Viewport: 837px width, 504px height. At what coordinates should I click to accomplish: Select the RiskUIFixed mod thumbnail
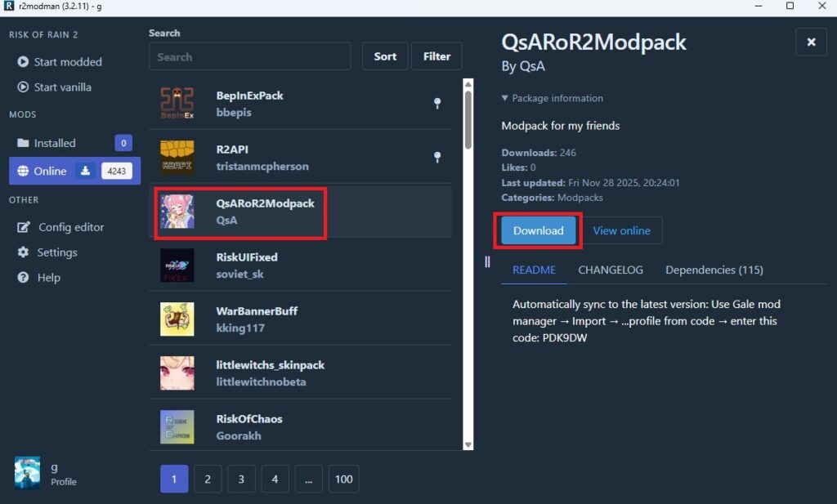pyautogui.click(x=177, y=265)
